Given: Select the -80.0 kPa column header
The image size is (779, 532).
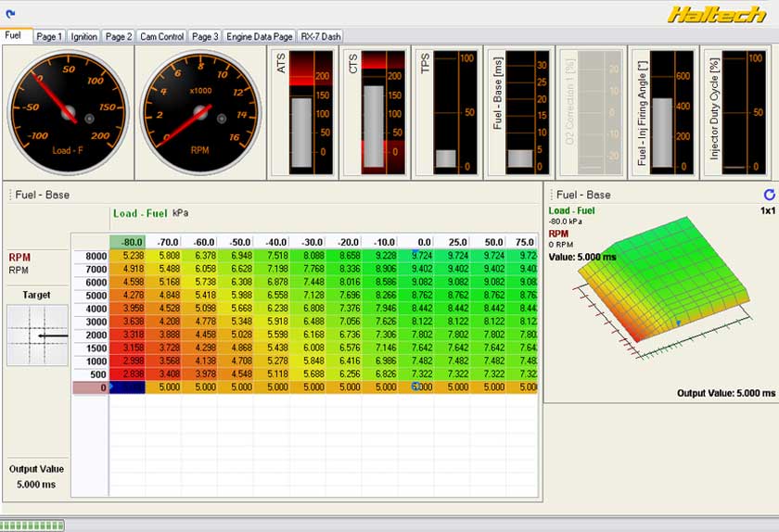Looking at the screenshot, I should tap(127, 241).
